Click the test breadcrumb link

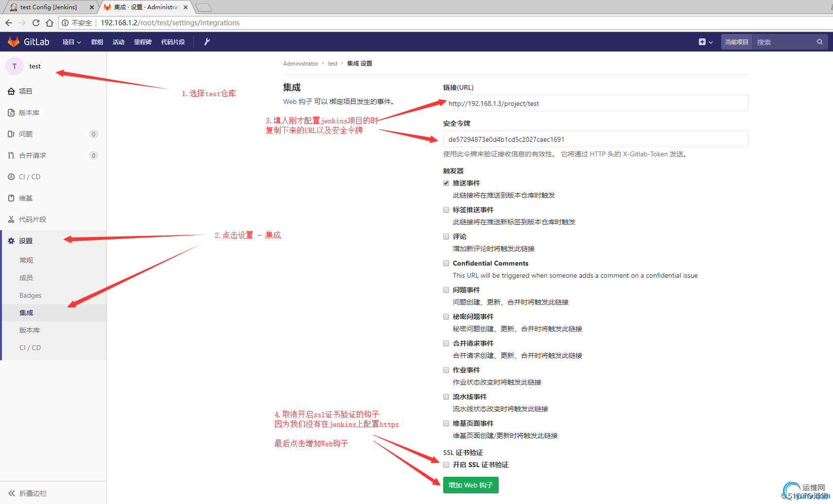click(332, 64)
